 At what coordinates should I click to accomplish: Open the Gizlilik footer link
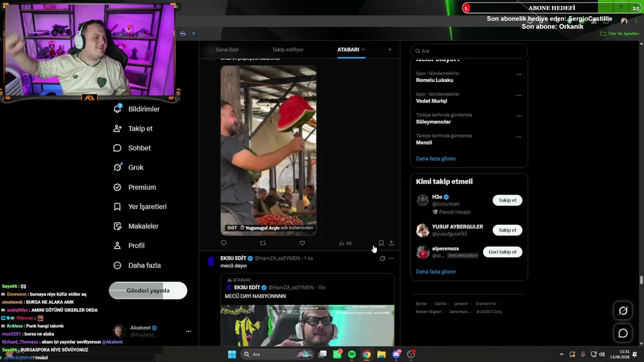pos(440,304)
